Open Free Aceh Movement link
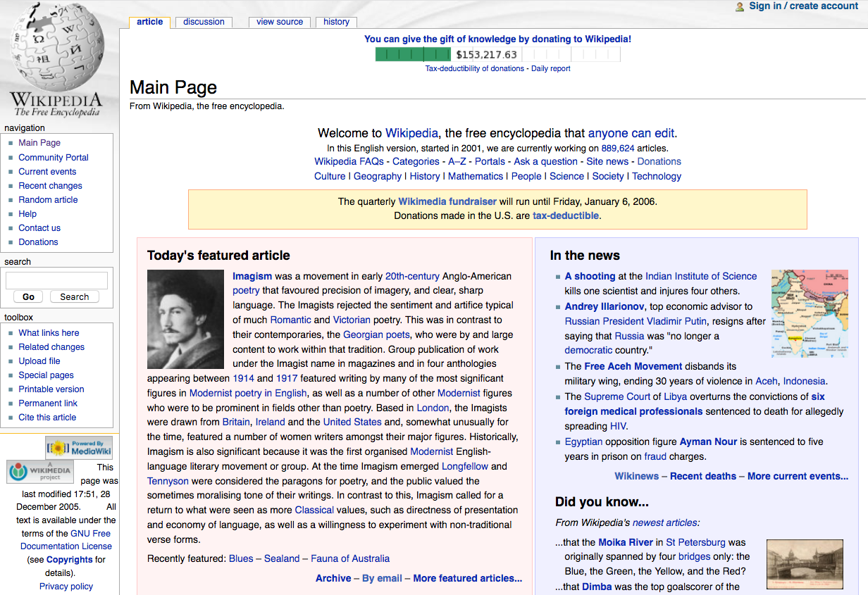Image resolution: width=868 pixels, height=595 pixels. point(633,366)
